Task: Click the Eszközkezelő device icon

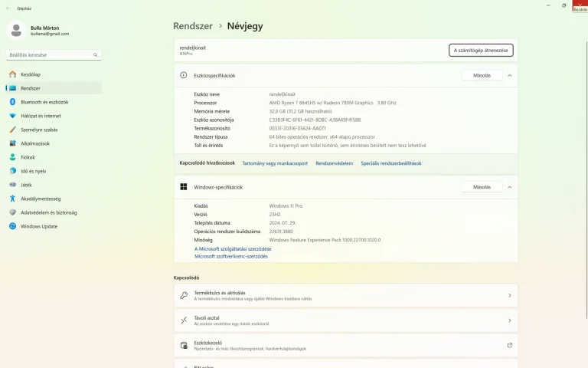Action: 184,346
